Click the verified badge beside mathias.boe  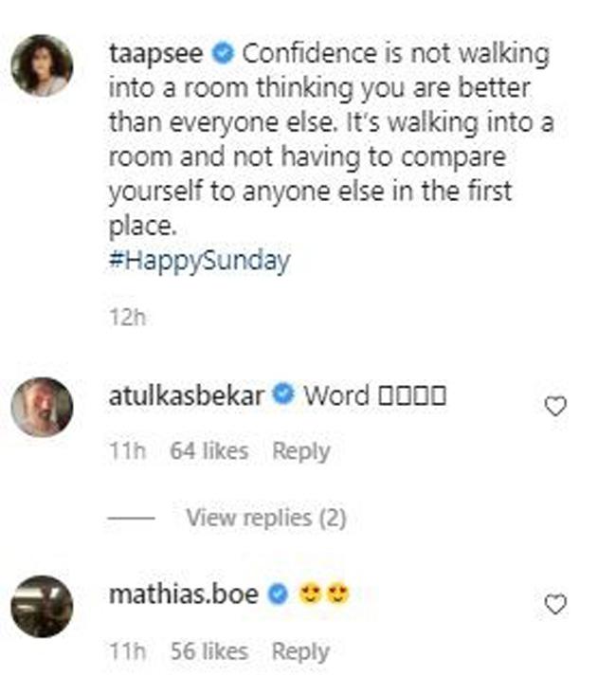tap(278, 594)
